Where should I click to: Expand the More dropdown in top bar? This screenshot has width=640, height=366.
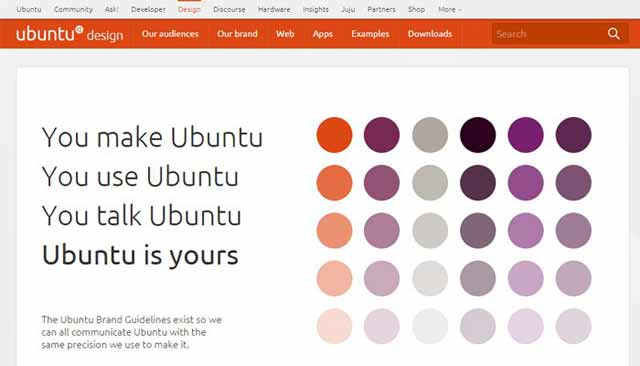449,9
